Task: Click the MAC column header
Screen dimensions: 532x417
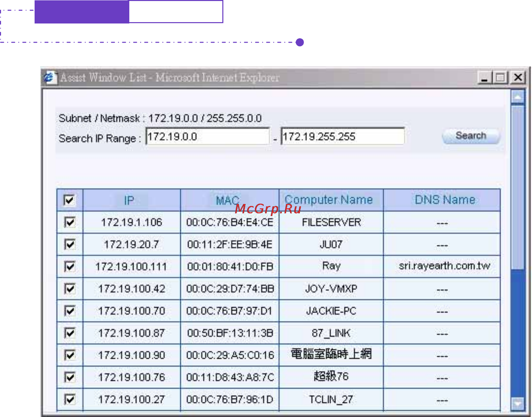Action: point(230,200)
